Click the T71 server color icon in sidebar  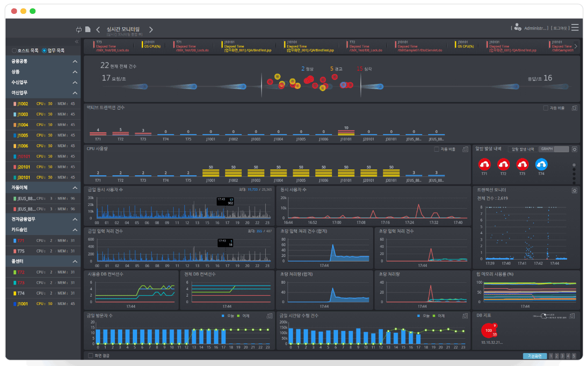click(x=15, y=241)
